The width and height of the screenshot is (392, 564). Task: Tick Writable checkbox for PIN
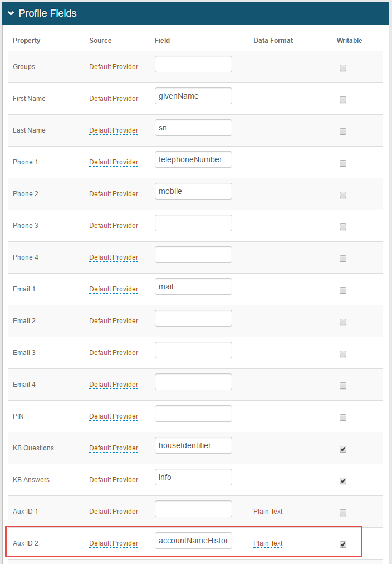point(343,417)
